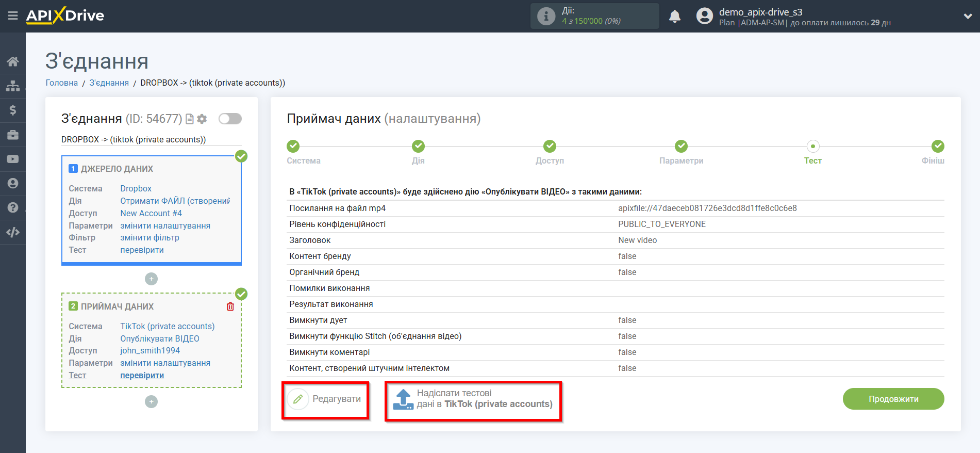Click the New video title value

(x=638, y=240)
